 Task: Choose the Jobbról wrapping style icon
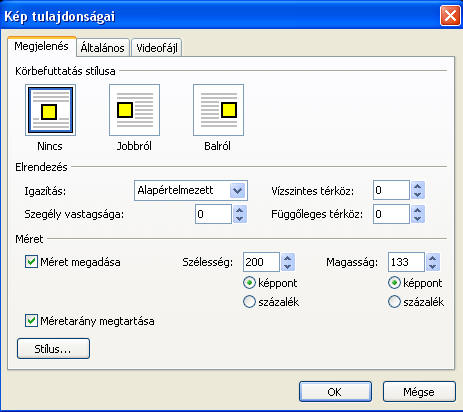tap(134, 110)
